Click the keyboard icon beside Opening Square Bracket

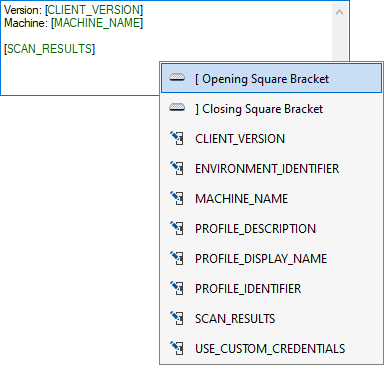click(x=177, y=78)
